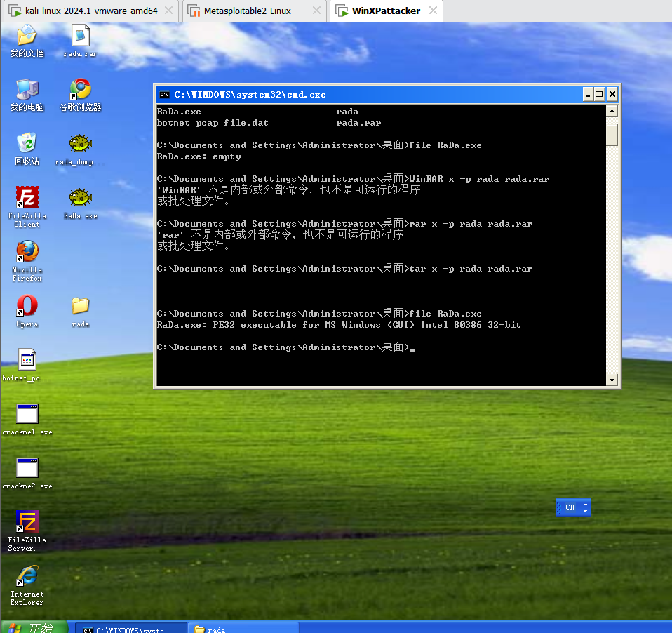Open the CH language bar selector
This screenshot has height=633, width=672.
coord(570,507)
